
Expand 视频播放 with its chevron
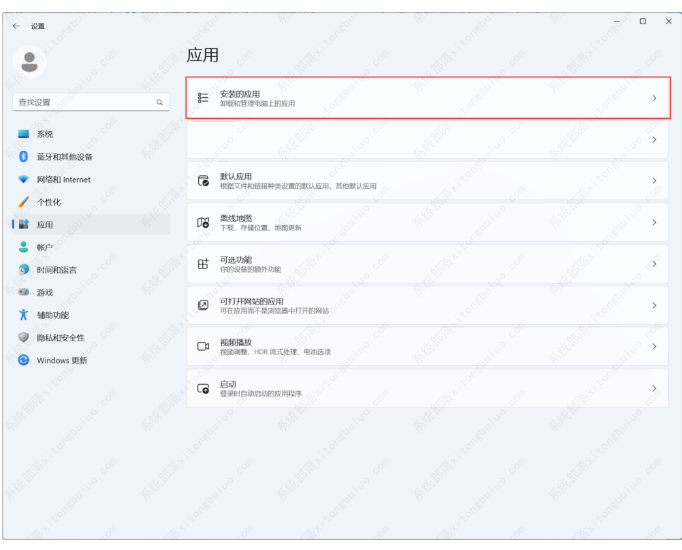pyautogui.click(x=654, y=347)
